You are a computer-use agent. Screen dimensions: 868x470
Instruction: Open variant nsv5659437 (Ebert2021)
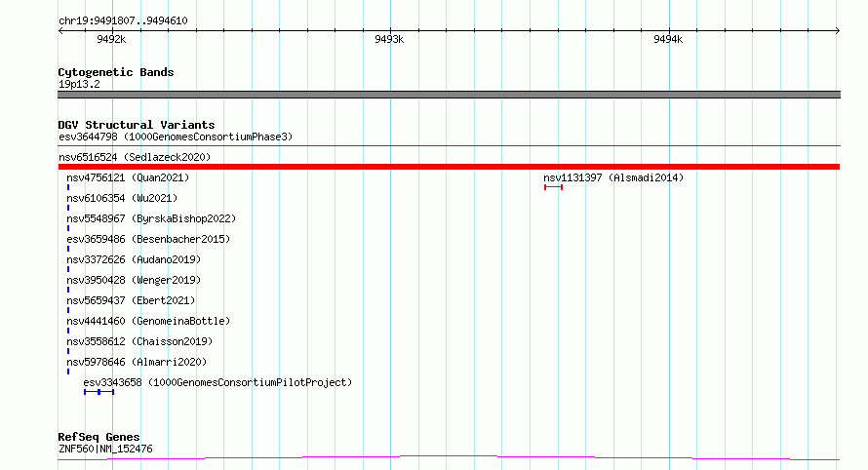pyautogui.click(x=131, y=300)
